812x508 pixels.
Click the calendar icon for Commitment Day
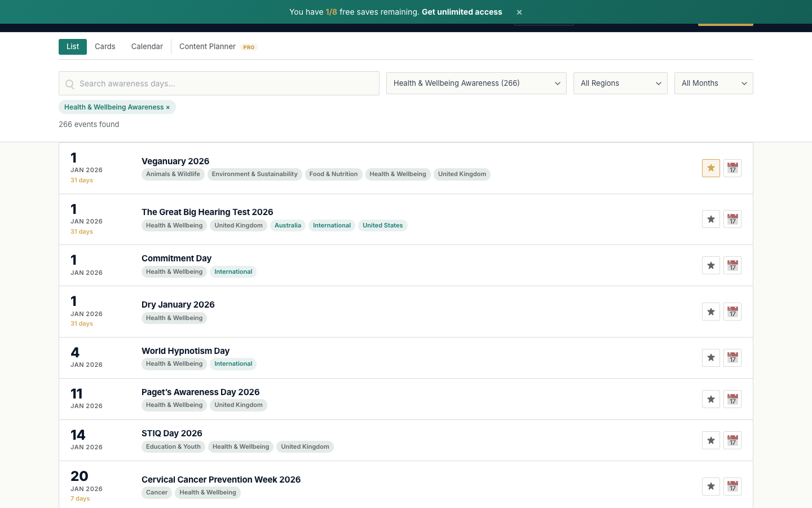(x=732, y=265)
